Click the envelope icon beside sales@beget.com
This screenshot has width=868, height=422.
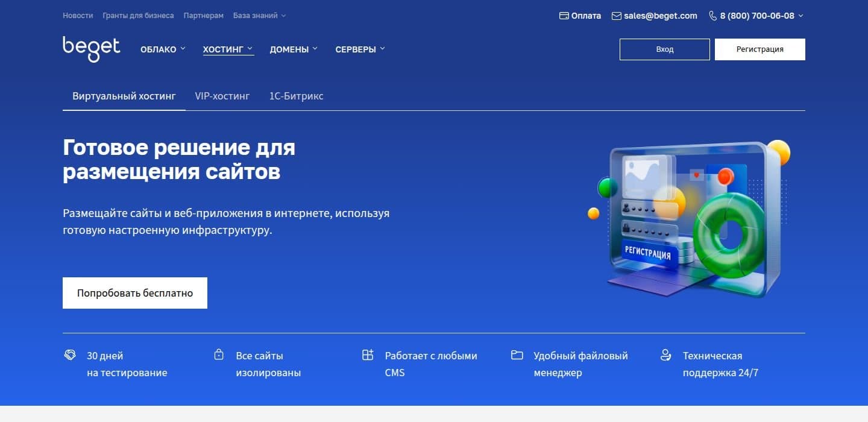coord(617,16)
